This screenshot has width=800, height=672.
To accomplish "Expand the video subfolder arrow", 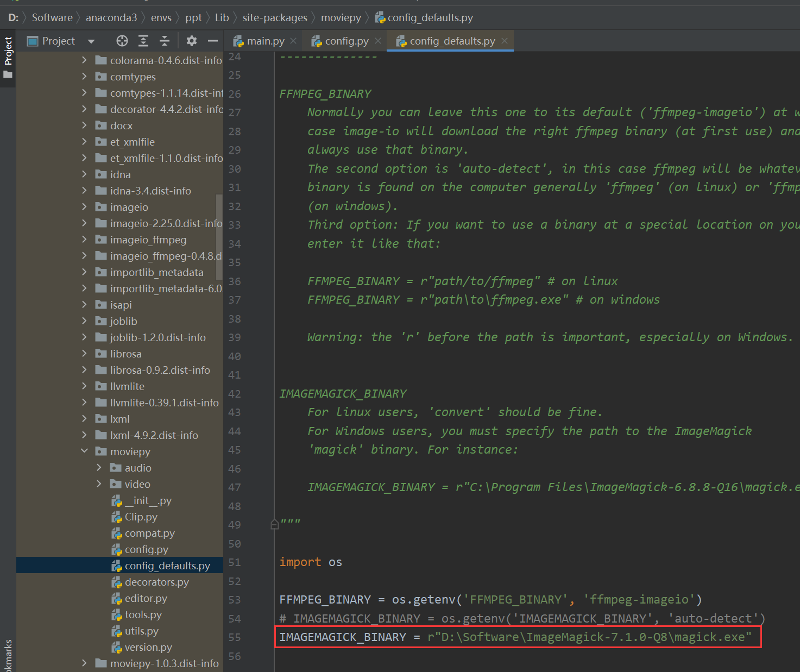I will 99,483.
